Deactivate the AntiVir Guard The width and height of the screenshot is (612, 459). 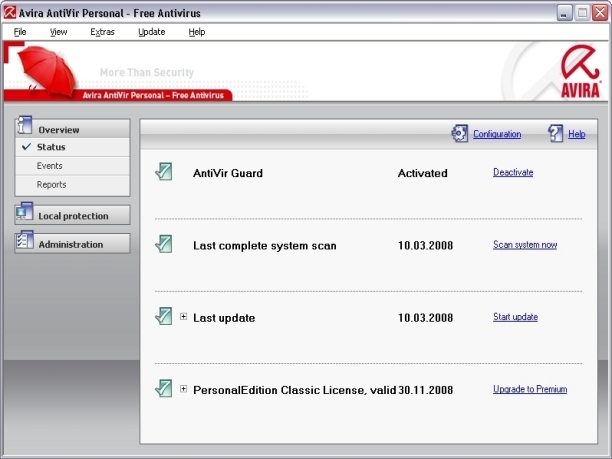click(513, 172)
